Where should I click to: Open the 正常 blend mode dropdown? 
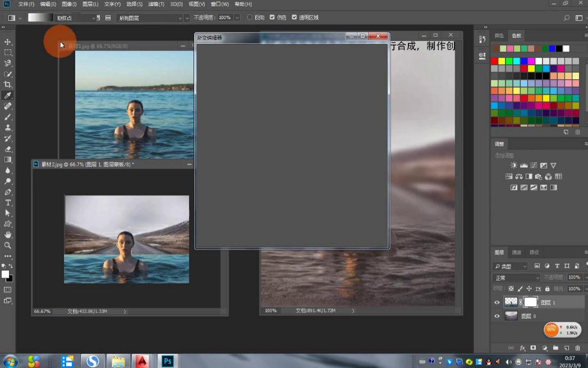pos(517,278)
